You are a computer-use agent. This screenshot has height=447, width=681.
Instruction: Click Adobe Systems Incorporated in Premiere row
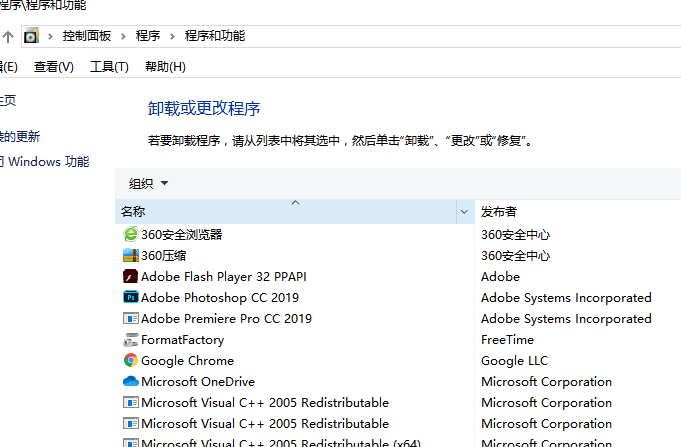click(x=566, y=318)
